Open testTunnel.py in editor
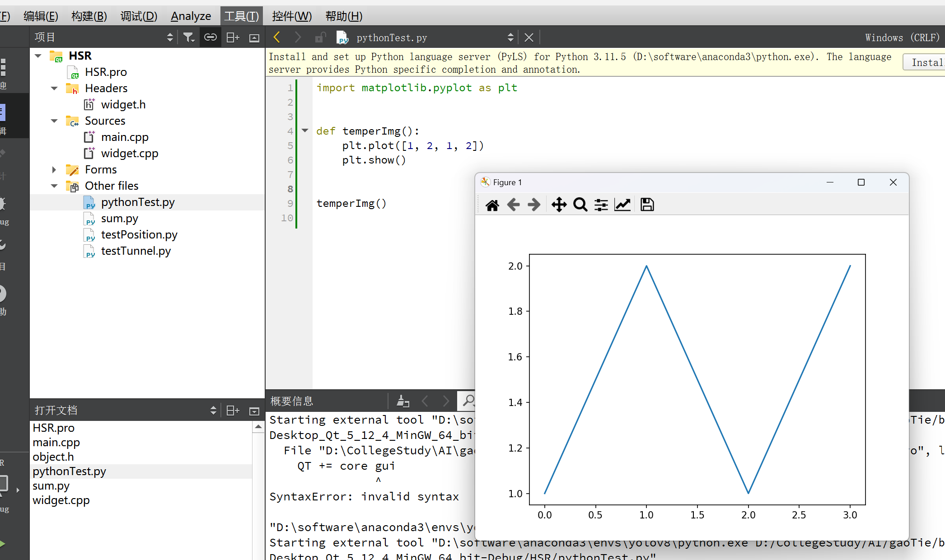Image resolution: width=945 pixels, height=560 pixels. [x=136, y=251]
